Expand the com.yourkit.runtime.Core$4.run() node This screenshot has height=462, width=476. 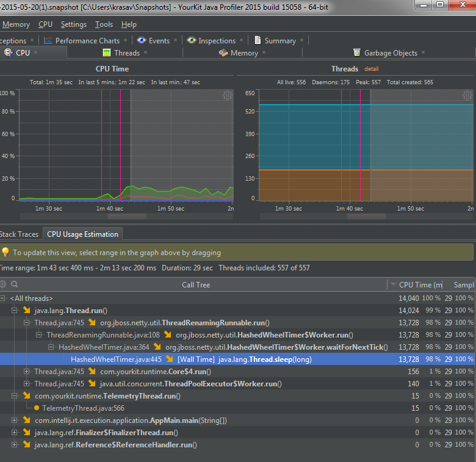pos(26,371)
